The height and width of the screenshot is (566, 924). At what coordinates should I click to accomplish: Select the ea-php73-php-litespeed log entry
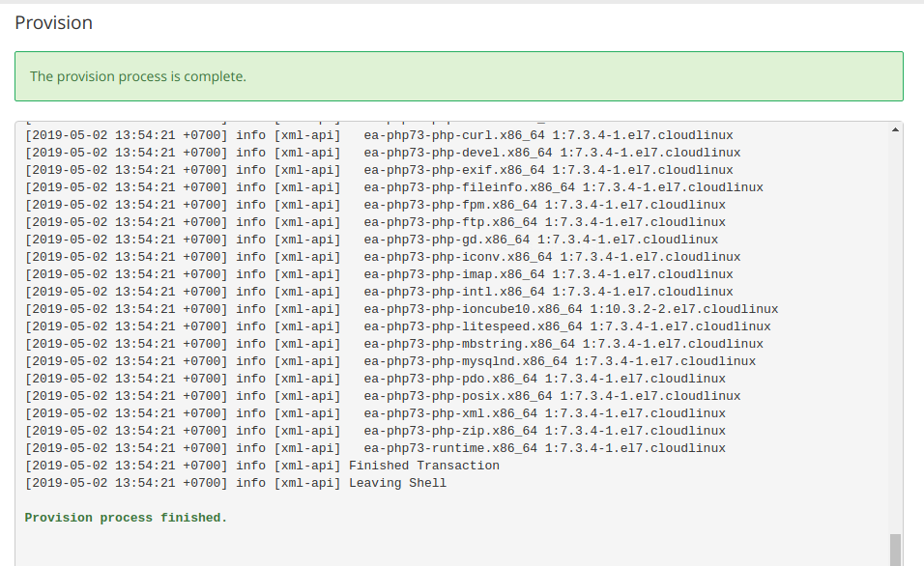(x=567, y=326)
